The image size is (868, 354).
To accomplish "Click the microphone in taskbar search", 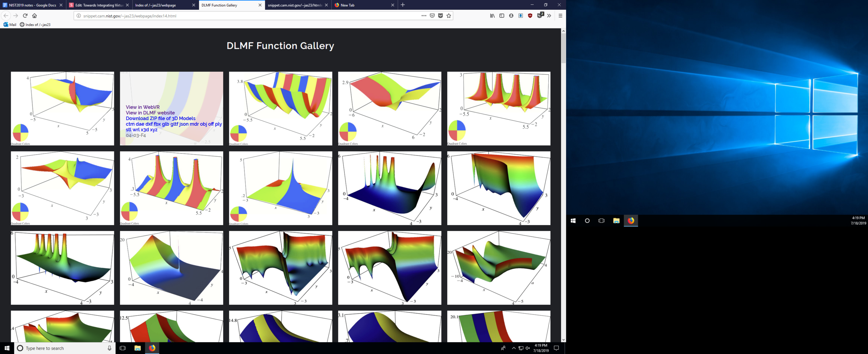I will coord(109,348).
